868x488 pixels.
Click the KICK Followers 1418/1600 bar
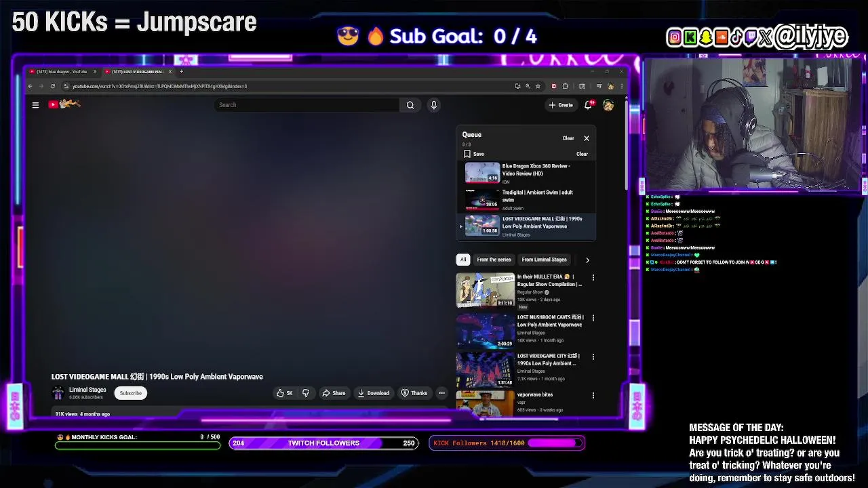pos(507,443)
